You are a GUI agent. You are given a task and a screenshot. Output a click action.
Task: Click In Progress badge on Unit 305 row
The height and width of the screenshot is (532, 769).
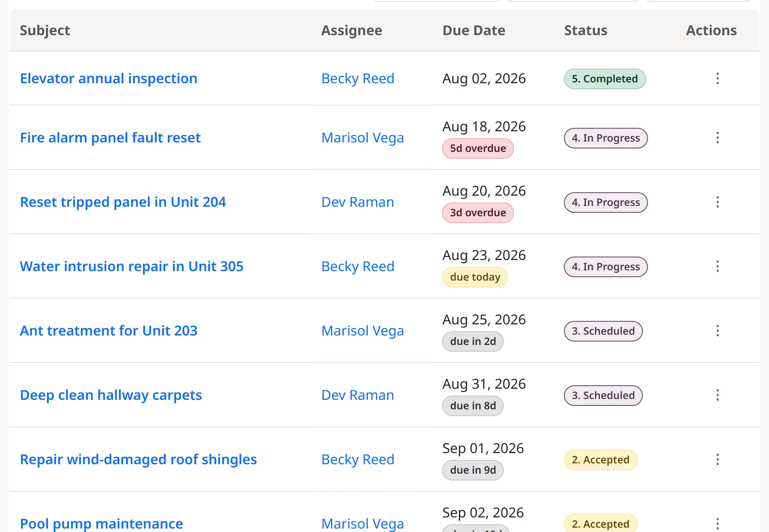click(606, 267)
